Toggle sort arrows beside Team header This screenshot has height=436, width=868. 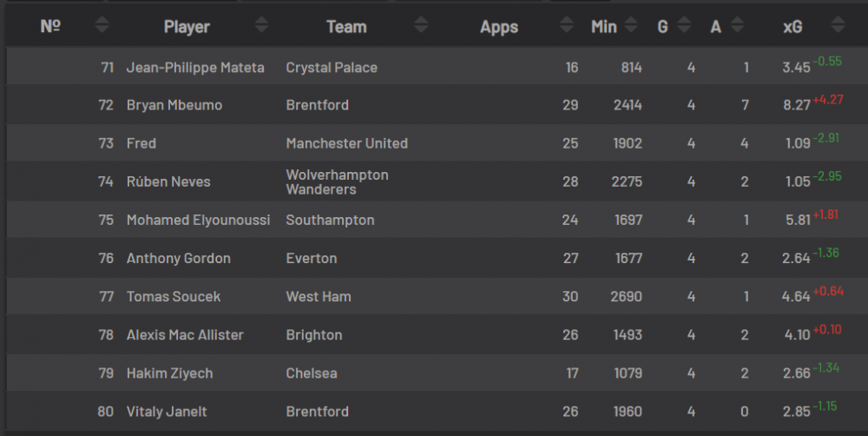pos(421,26)
